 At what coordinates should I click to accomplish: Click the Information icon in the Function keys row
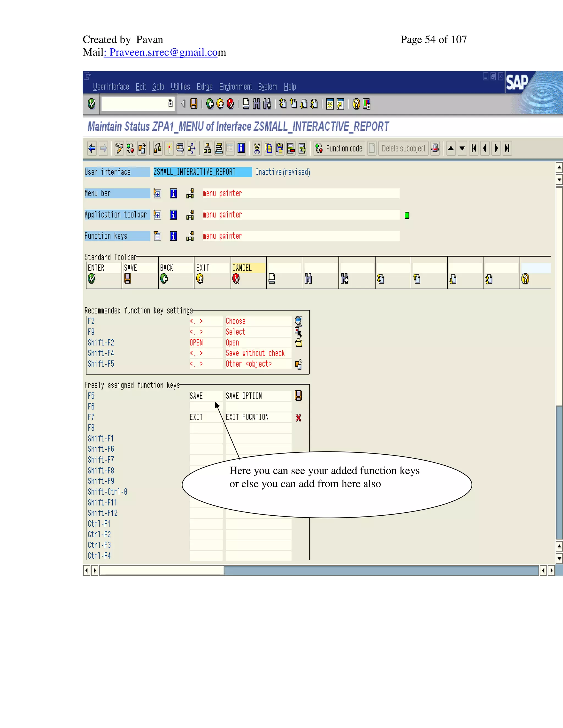tap(173, 236)
